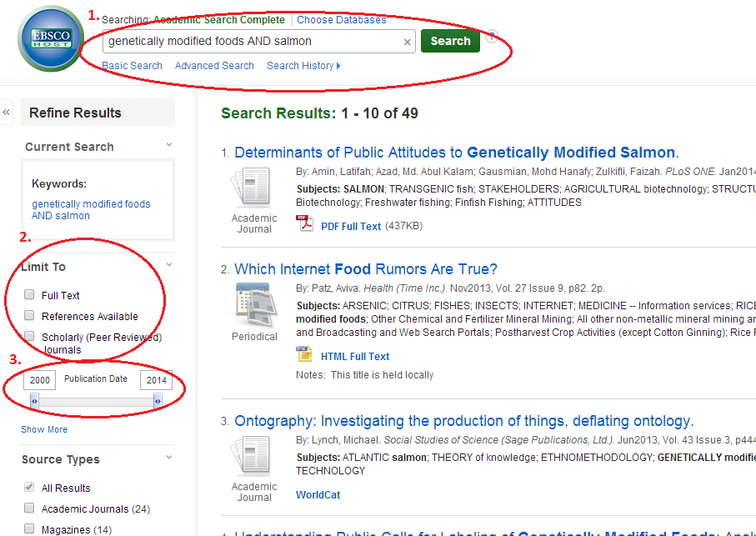
Task: Collapse the Limit To section
Action: pyautogui.click(x=169, y=266)
